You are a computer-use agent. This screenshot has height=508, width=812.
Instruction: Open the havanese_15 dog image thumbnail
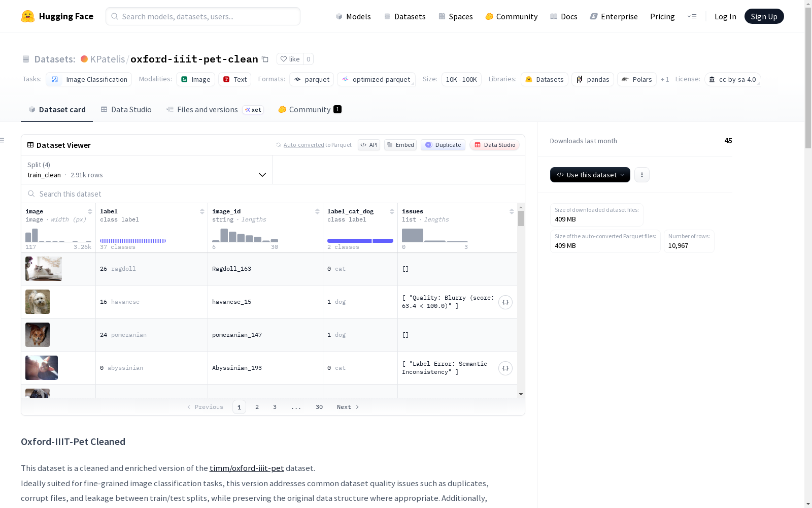pos(38,302)
